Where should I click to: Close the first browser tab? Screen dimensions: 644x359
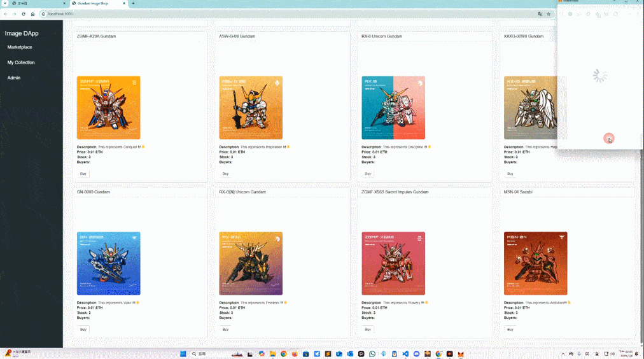click(x=64, y=3)
